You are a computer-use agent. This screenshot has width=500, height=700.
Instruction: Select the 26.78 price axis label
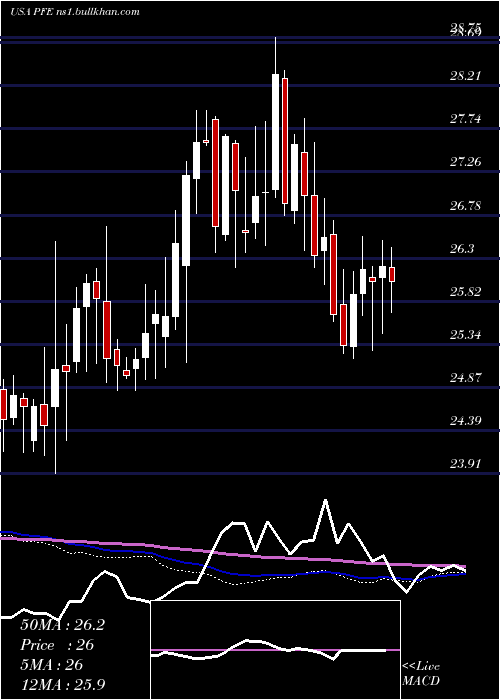466,205
